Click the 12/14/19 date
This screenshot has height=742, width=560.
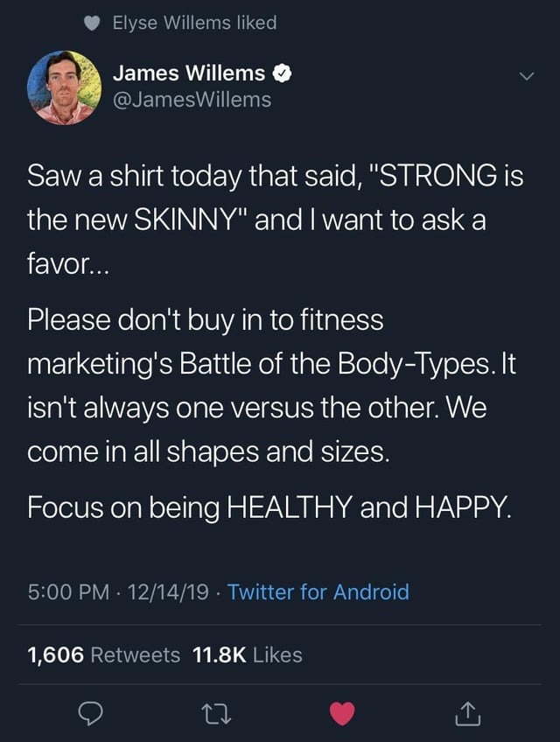167,592
